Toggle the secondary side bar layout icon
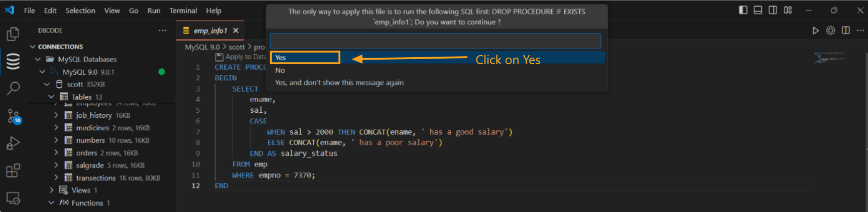868x212 pixels. click(773, 10)
